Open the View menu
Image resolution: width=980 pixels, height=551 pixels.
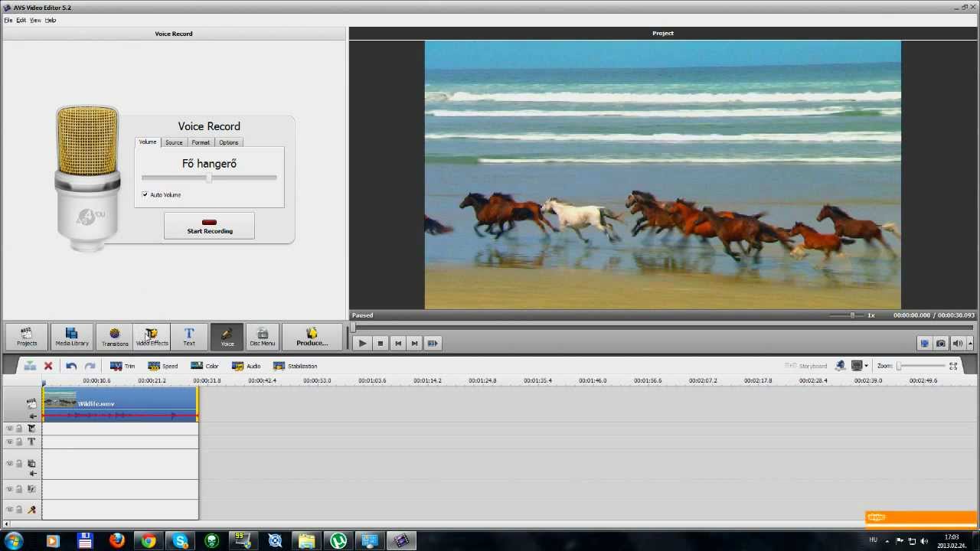pos(35,20)
